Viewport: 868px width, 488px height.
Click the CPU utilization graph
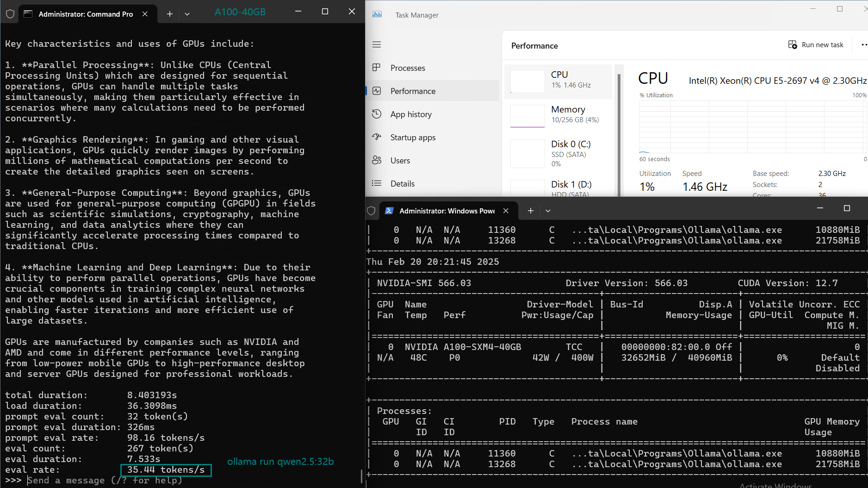[753, 126]
